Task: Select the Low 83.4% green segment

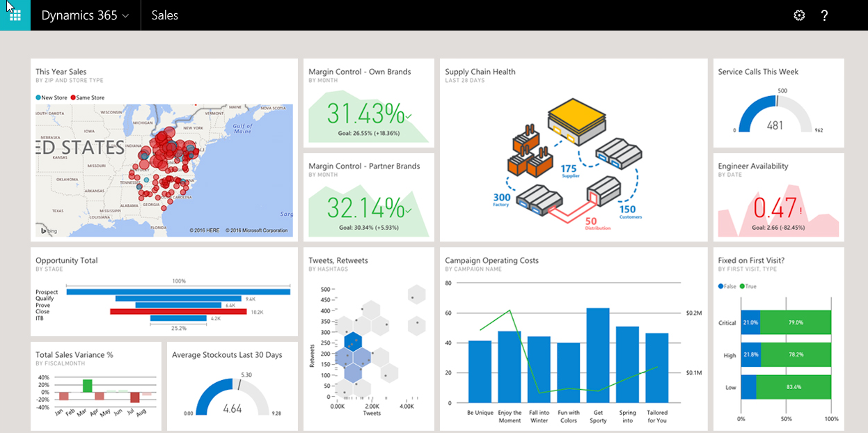Action: (x=794, y=387)
